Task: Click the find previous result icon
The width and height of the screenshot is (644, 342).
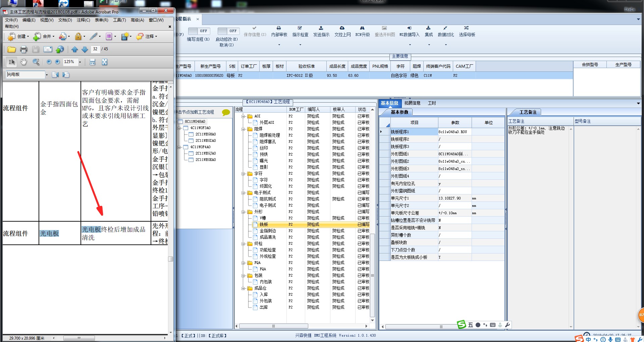Action: coord(55,74)
